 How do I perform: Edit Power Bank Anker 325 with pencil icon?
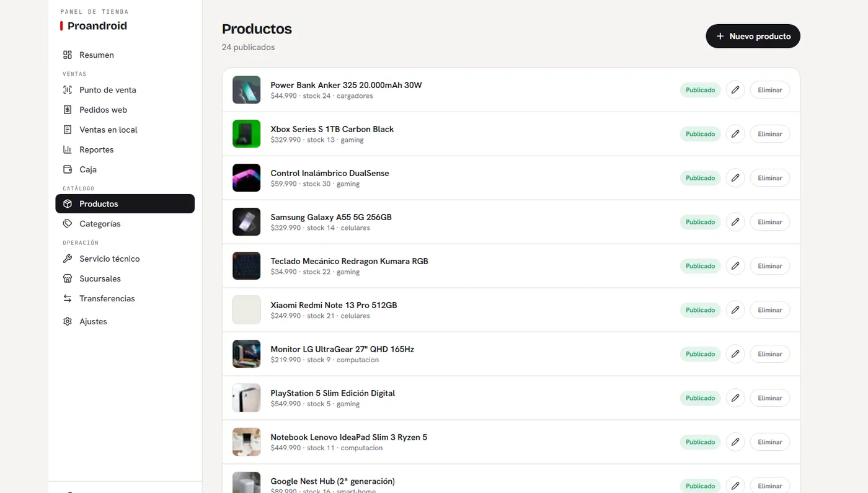tap(735, 90)
